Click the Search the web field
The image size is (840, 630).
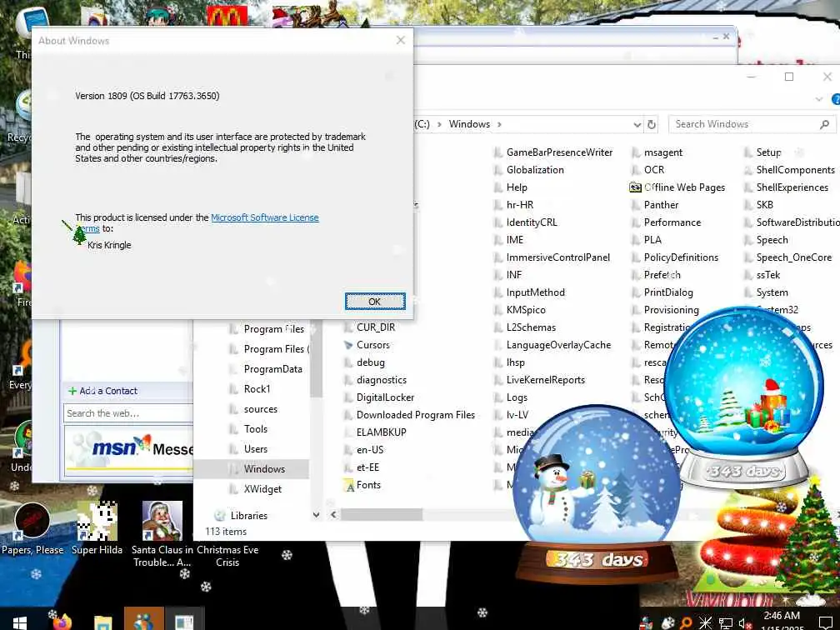[x=128, y=413]
